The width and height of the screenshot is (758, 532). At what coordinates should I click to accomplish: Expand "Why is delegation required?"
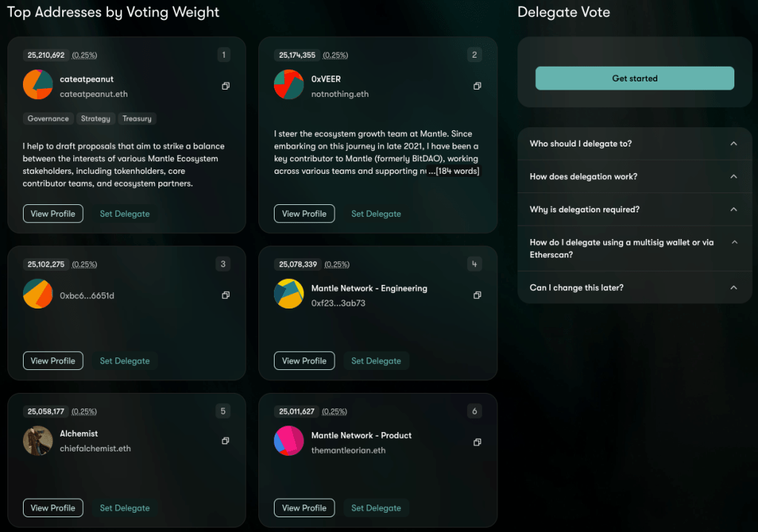[x=634, y=210]
